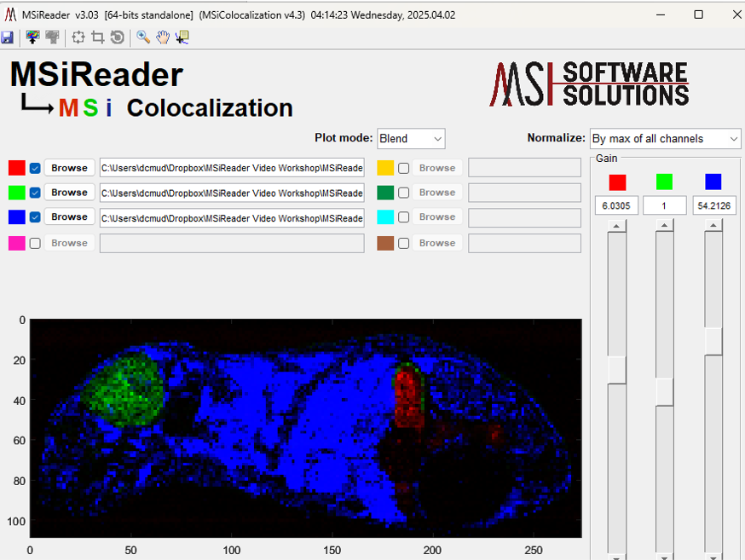The width and height of the screenshot is (745, 560).
Task: Click the "Plot mode:" label
Action: [344, 138]
